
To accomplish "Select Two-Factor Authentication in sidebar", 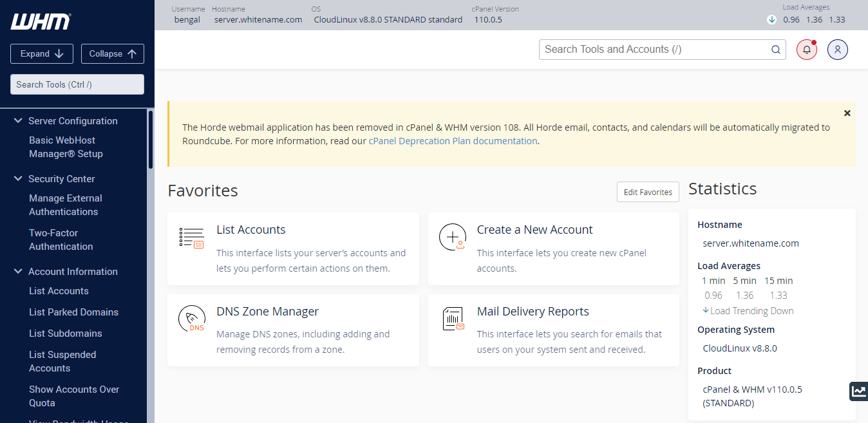I will coord(61,240).
